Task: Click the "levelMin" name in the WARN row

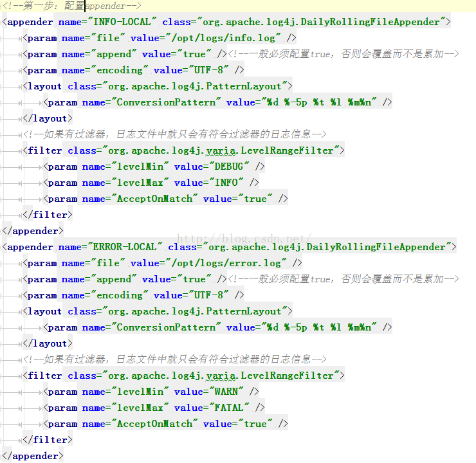Action: click(140, 392)
